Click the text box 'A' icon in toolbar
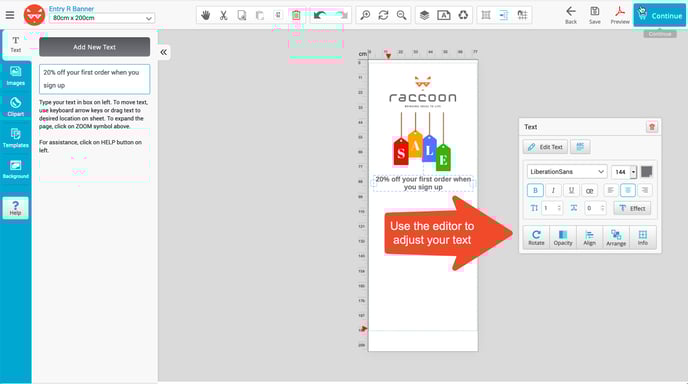This screenshot has height=384, width=688. (444, 15)
